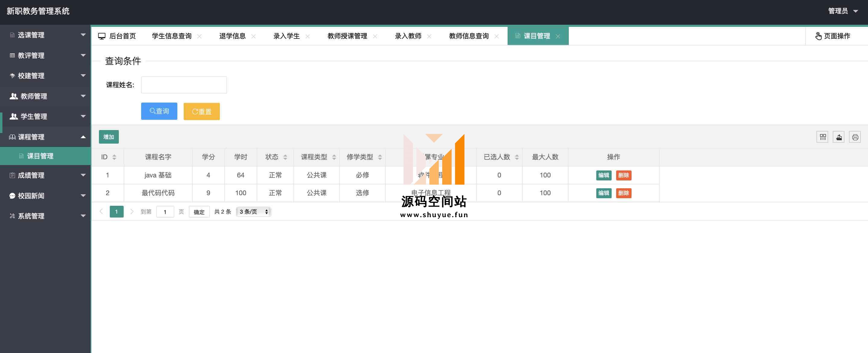Sort by 状态 column arrows
Image resolution: width=868 pixels, height=353 pixels.
285,157
